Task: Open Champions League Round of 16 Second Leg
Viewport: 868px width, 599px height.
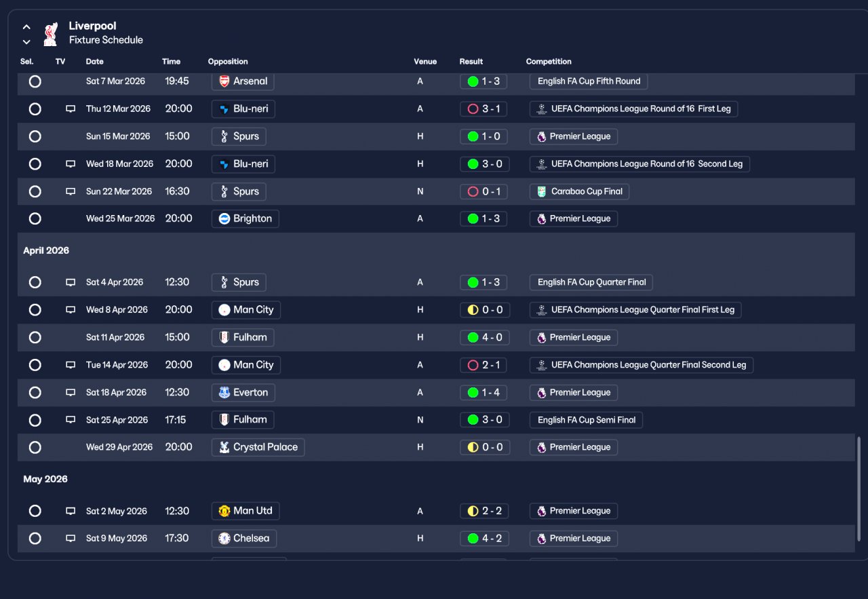Action: (639, 163)
